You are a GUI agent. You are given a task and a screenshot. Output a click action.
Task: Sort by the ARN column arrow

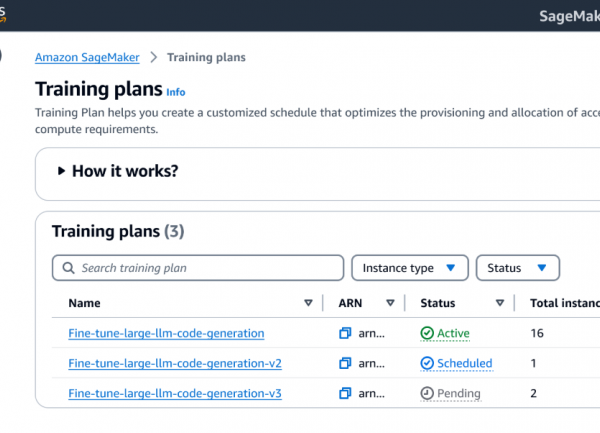pos(390,303)
